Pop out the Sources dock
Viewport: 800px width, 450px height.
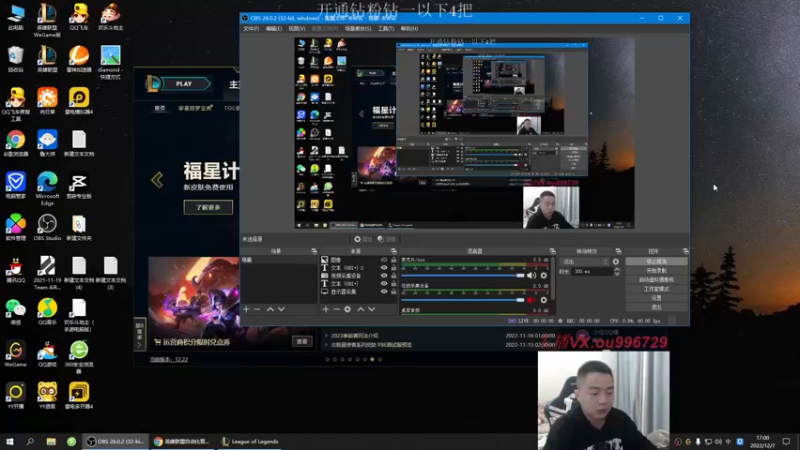[393, 251]
